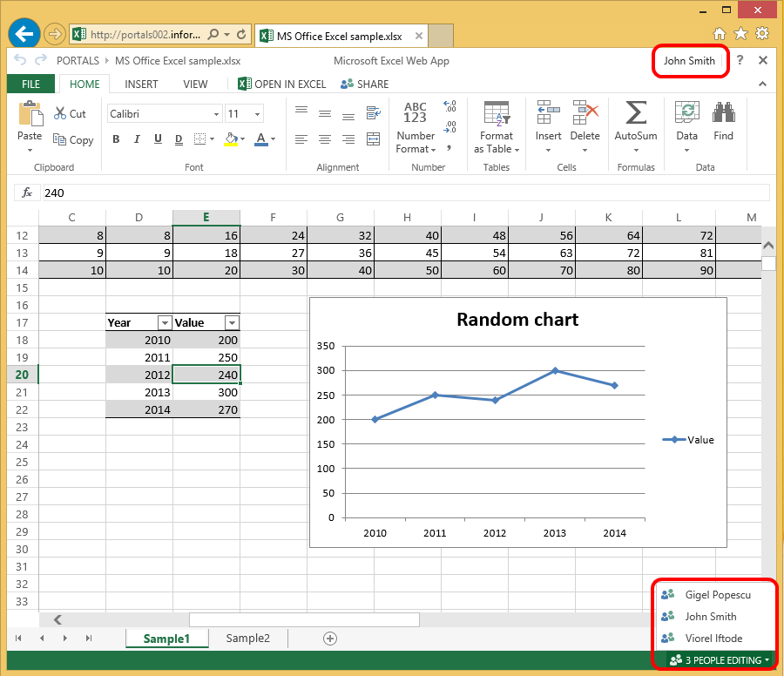The image size is (784, 676).
Task: Select Bottom Align in Alignment group
Action: tap(348, 117)
